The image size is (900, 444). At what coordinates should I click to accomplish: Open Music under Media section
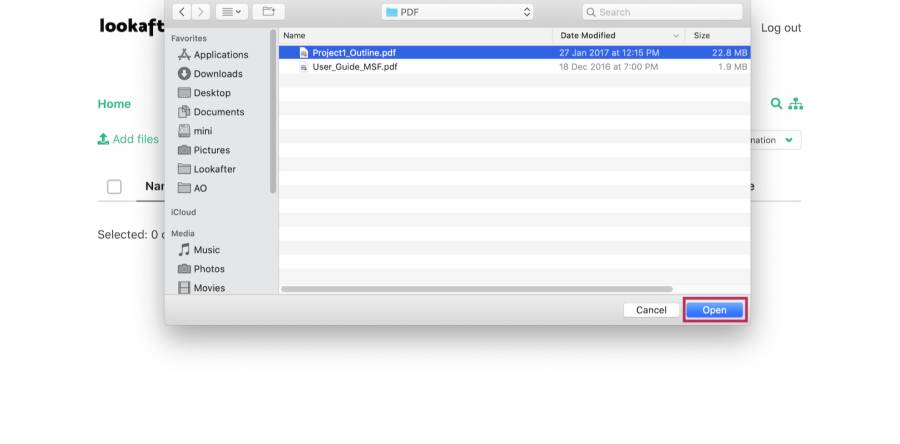(206, 250)
